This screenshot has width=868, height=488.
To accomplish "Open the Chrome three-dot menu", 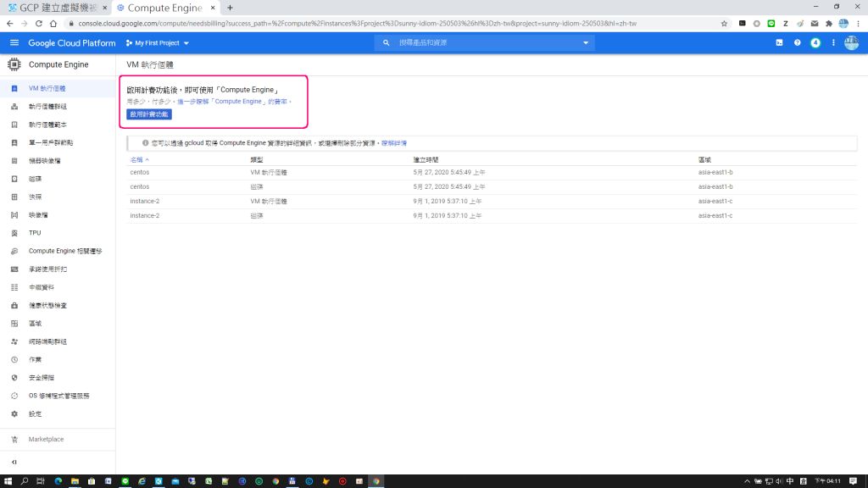I will pyautogui.click(x=858, y=23).
